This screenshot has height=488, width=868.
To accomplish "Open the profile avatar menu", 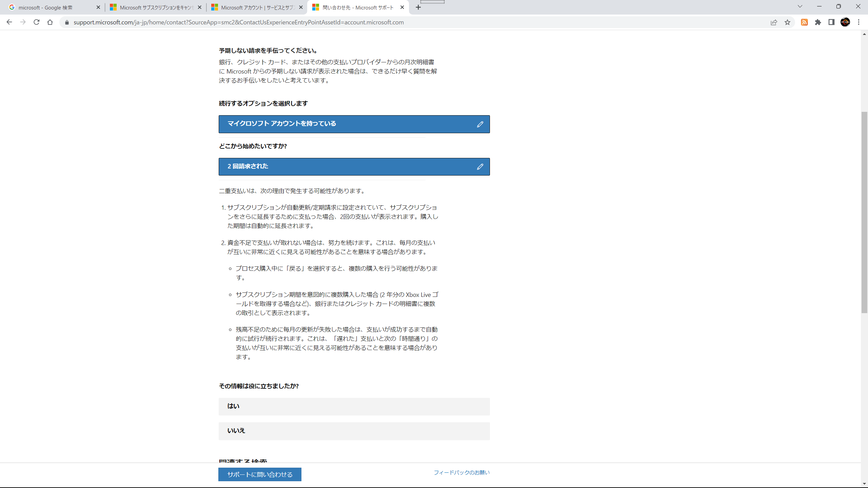I will coord(845,22).
